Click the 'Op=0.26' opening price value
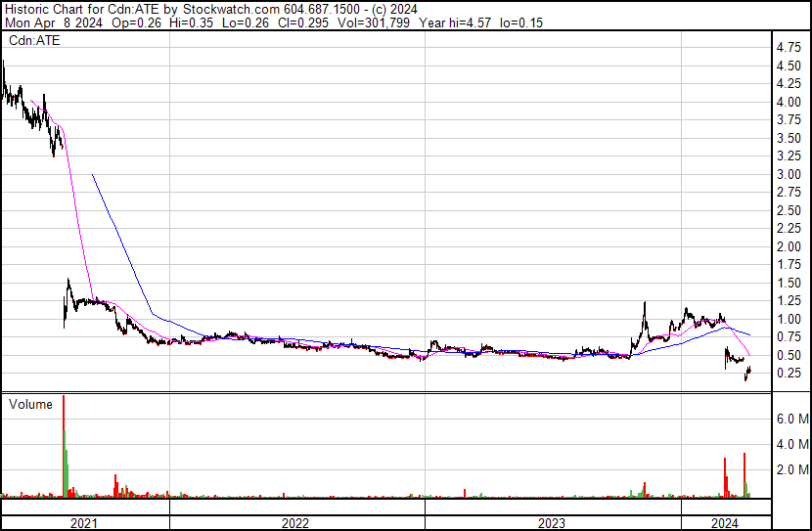Image resolution: width=812 pixels, height=531 pixels. [136, 22]
